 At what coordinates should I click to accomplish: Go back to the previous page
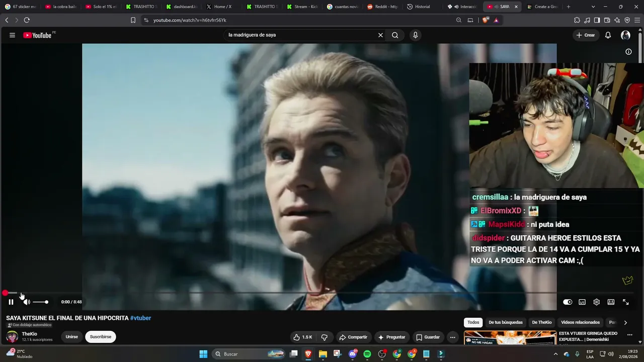point(7,20)
